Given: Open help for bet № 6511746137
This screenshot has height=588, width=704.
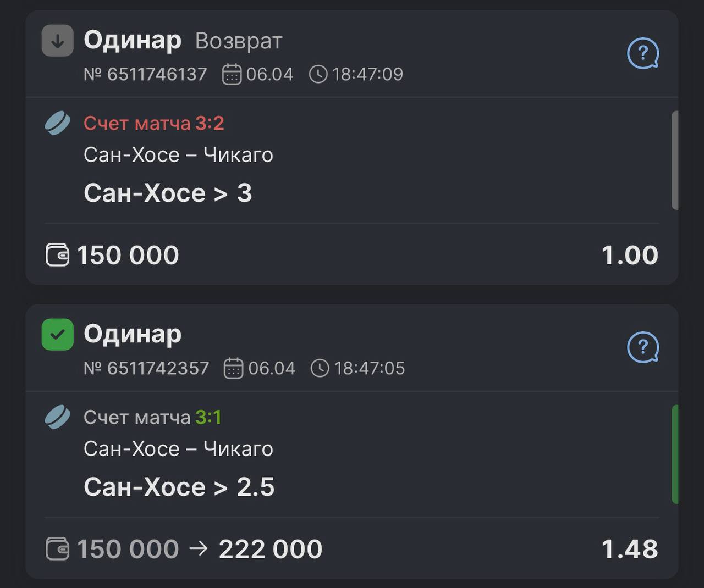Looking at the screenshot, I should pos(642,53).
